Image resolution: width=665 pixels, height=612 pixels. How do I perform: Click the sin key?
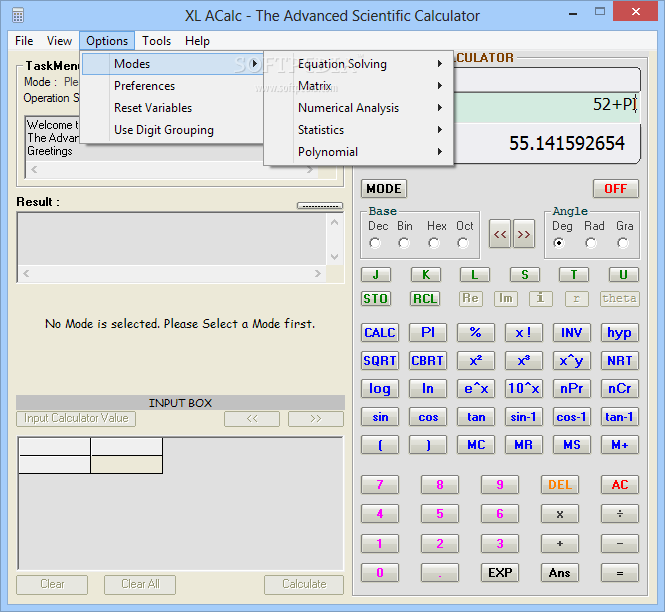(380, 417)
